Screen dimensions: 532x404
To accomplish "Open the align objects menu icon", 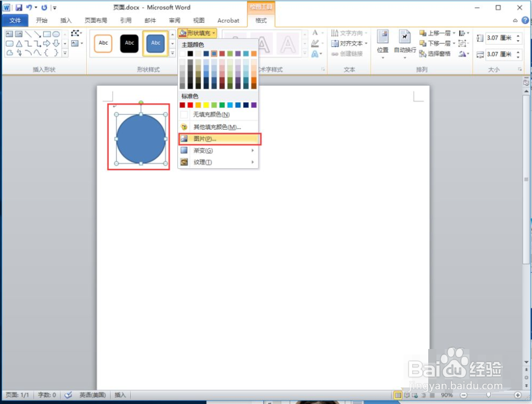I will pos(463,33).
